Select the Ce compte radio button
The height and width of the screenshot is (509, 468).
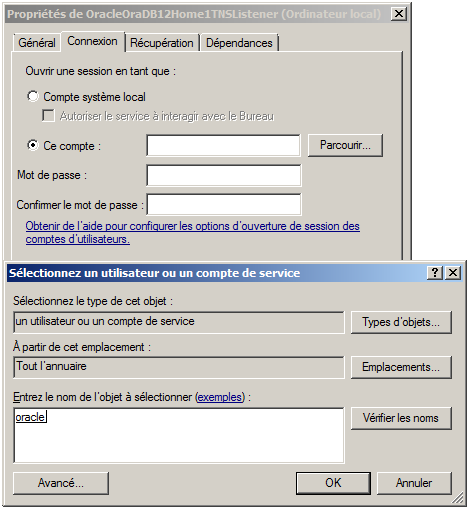pyautogui.click(x=33, y=145)
